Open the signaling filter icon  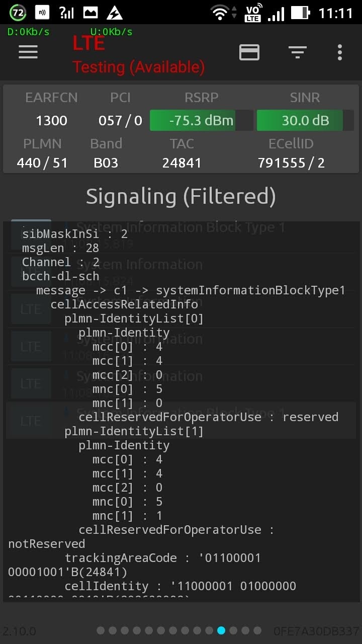[x=297, y=52]
